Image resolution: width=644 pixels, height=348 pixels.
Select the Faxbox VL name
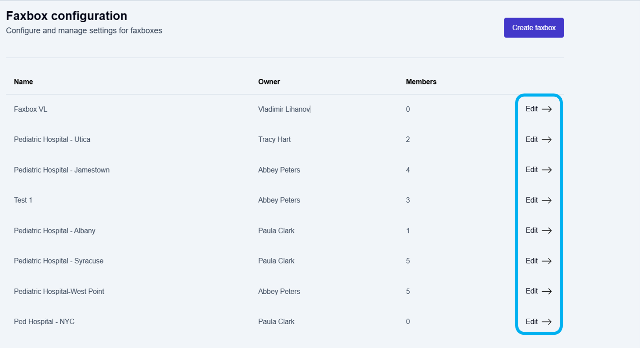[30, 109]
